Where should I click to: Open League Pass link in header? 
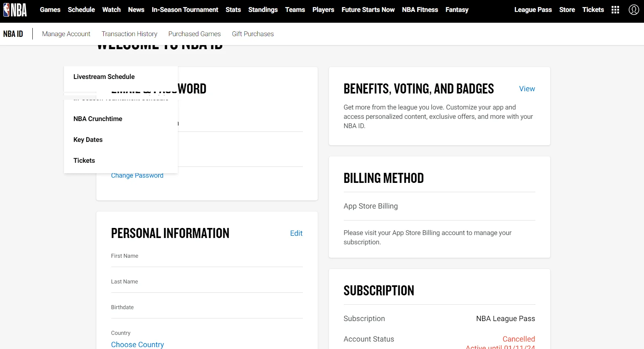tap(533, 10)
